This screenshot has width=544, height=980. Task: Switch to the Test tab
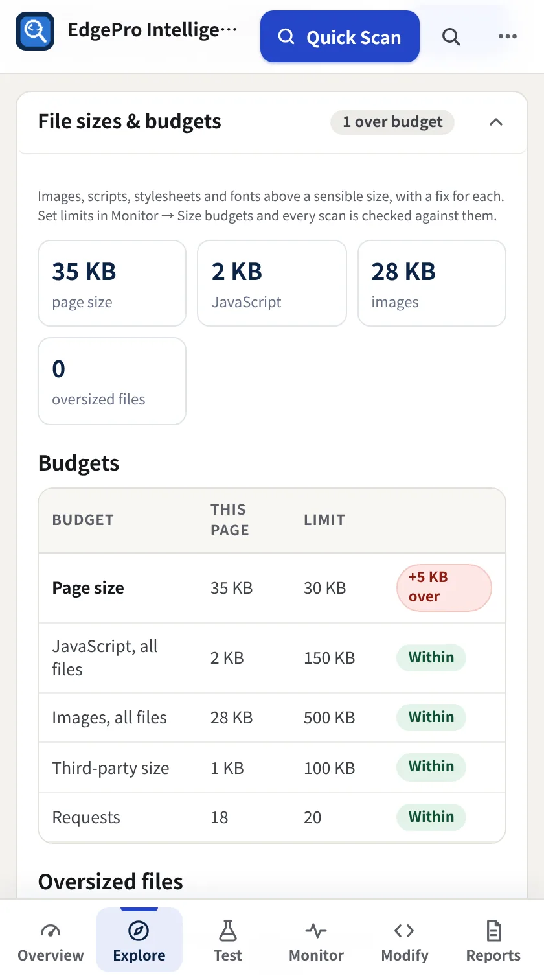click(227, 940)
